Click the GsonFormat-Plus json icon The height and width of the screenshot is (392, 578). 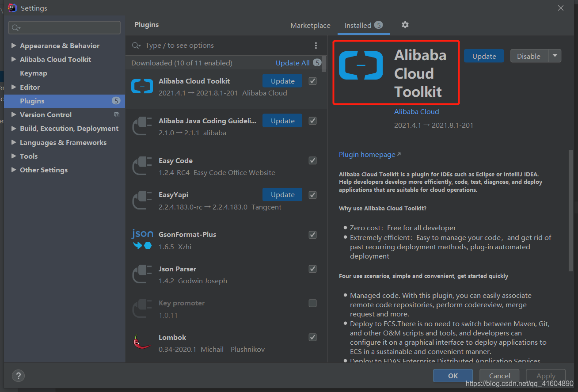coord(142,240)
